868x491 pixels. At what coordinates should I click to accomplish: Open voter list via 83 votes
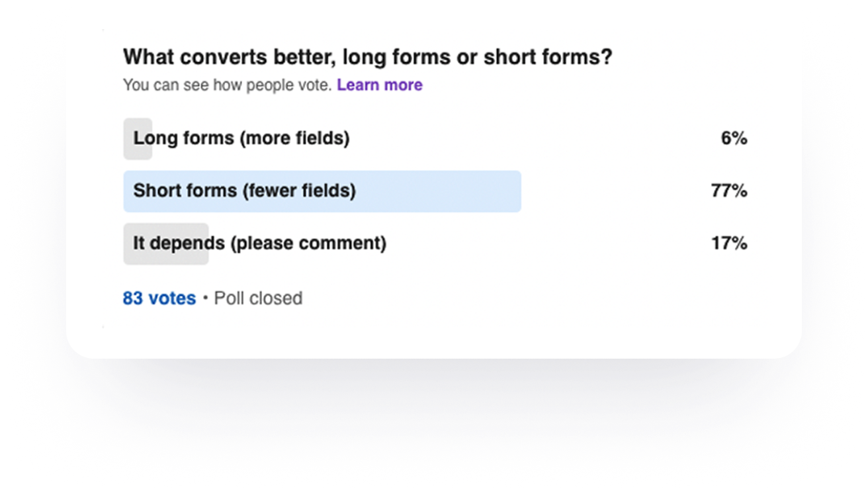[159, 298]
